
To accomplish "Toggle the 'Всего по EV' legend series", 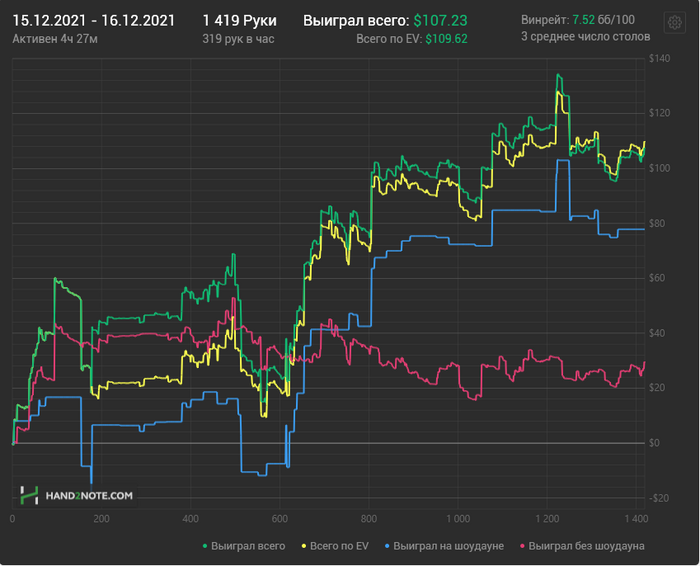I will (335, 546).
